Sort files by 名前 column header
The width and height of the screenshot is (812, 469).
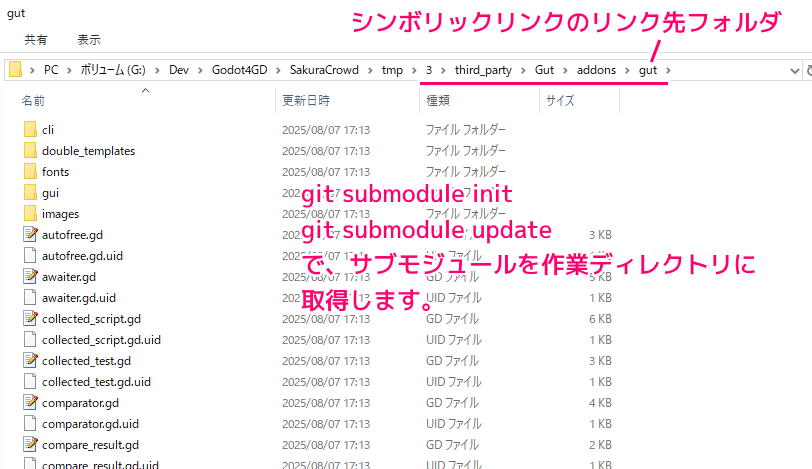[34, 101]
